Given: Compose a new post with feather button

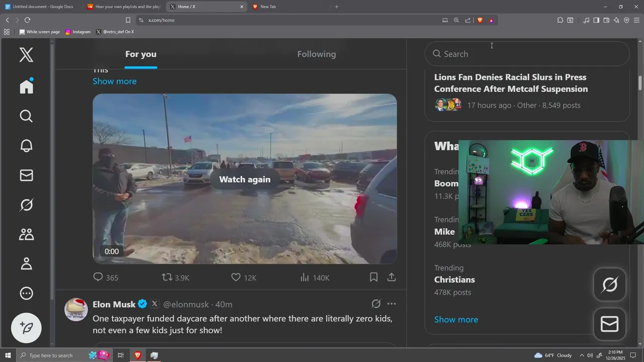Looking at the screenshot, I should click(26, 328).
